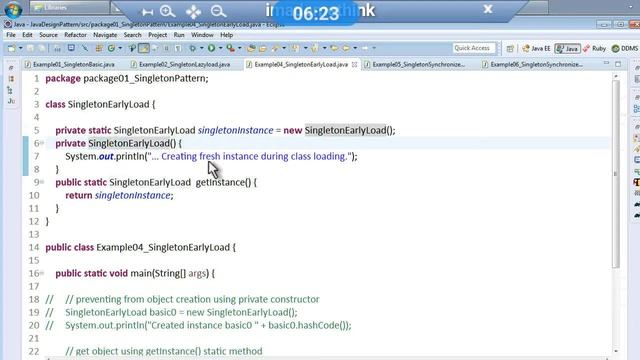Screen dimensions: 640x360
Task: Click the green Run button
Action: click(x=211, y=48)
